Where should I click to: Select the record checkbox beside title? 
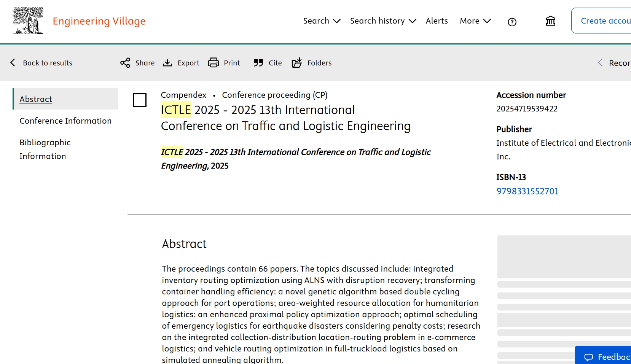click(x=140, y=100)
